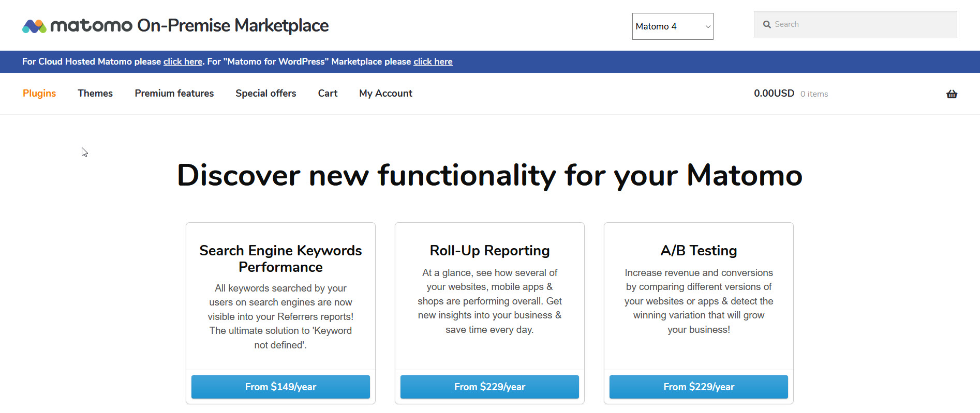
Task: Open the Plugins menu item
Action: [x=39, y=94]
